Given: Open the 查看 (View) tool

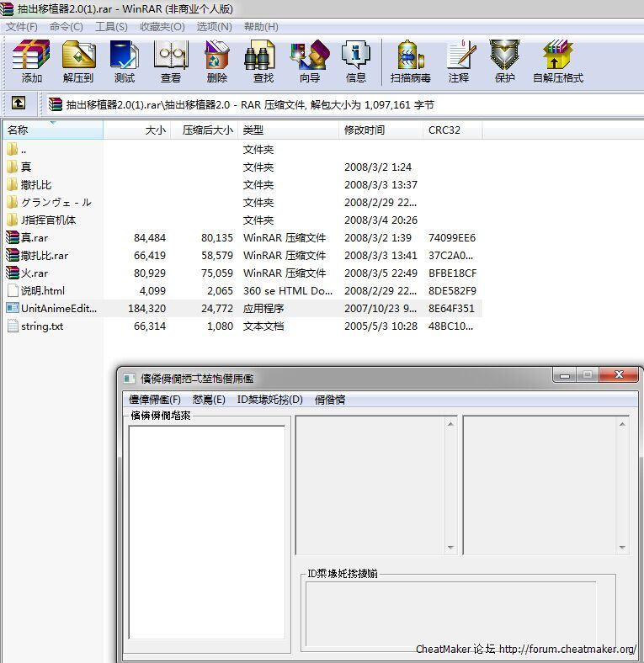Looking at the screenshot, I should pyautogui.click(x=171, y=61).
